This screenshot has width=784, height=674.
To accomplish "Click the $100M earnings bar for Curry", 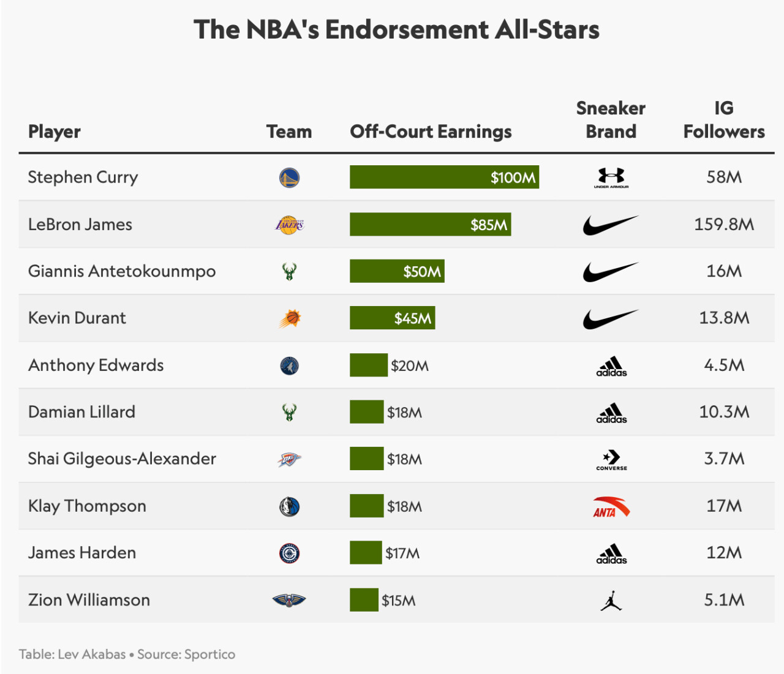I will [444, 178].
